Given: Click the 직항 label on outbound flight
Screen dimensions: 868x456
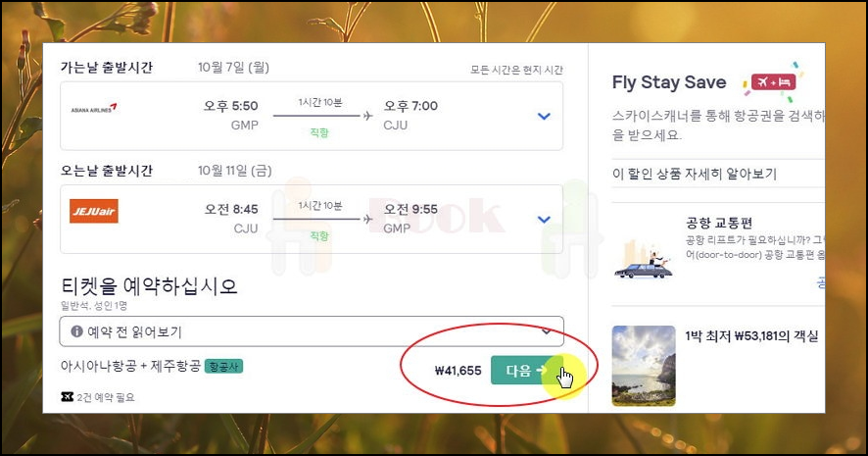Looking at the screenshot, I should pyautogui.click(x=319, y=133).
